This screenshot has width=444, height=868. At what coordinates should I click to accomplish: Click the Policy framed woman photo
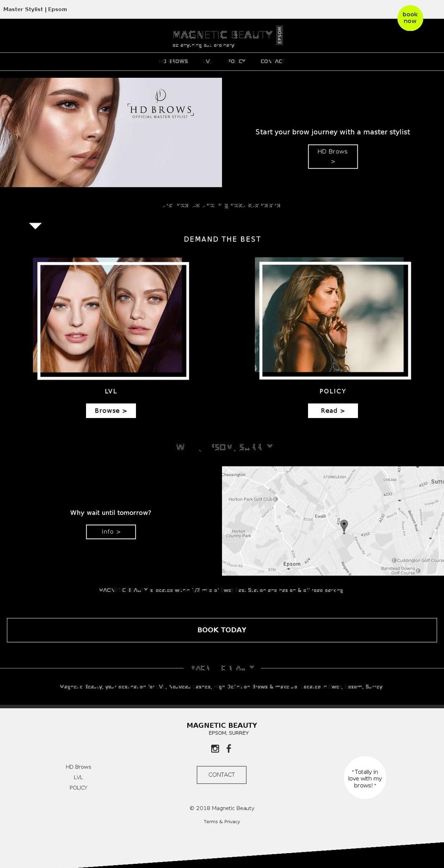click(333, 318)
